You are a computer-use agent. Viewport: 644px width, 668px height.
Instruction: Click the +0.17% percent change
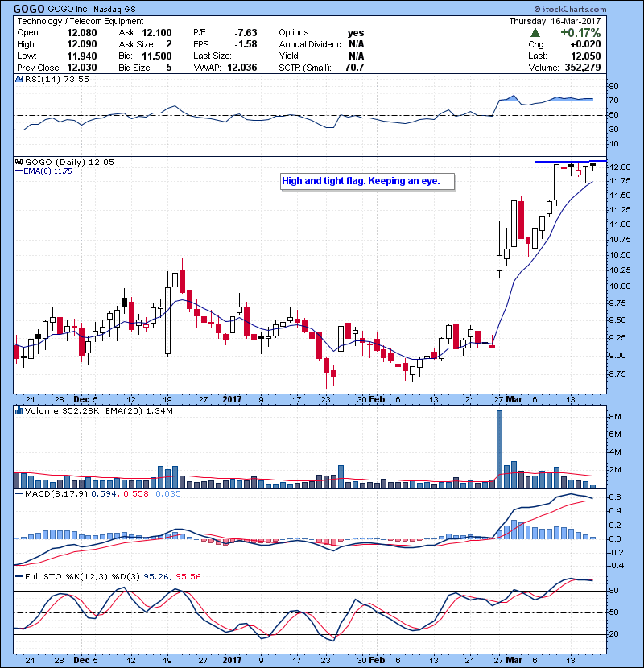click(x=580, y=33)
